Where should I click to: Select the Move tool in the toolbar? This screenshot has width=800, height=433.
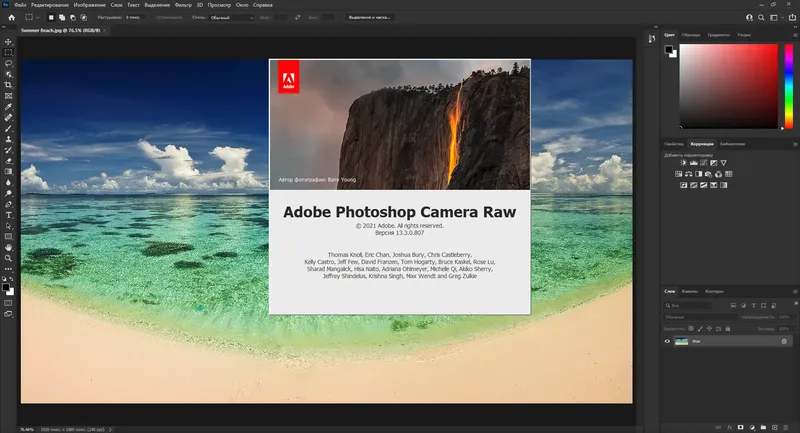coord(9,41)
